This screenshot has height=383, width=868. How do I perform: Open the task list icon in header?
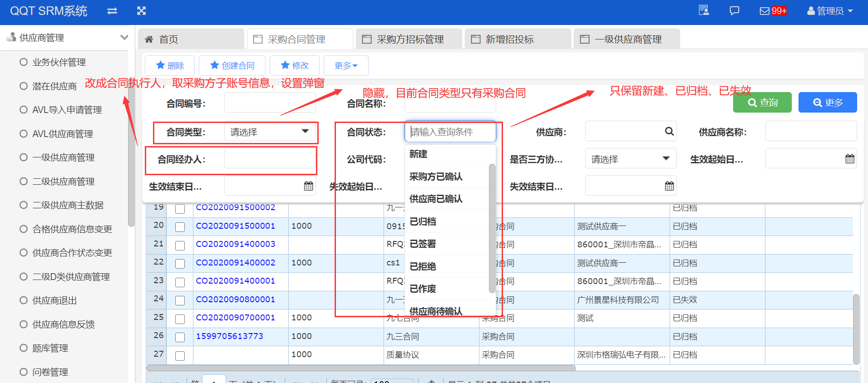pos(704,10)
